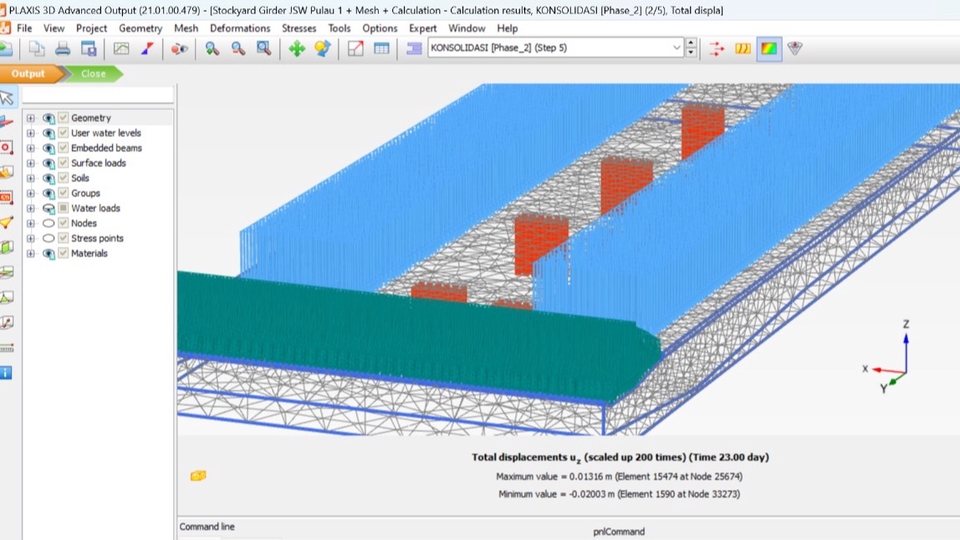
Task: Enable the Nodes visibility toggle
Action: pos(48,223)
